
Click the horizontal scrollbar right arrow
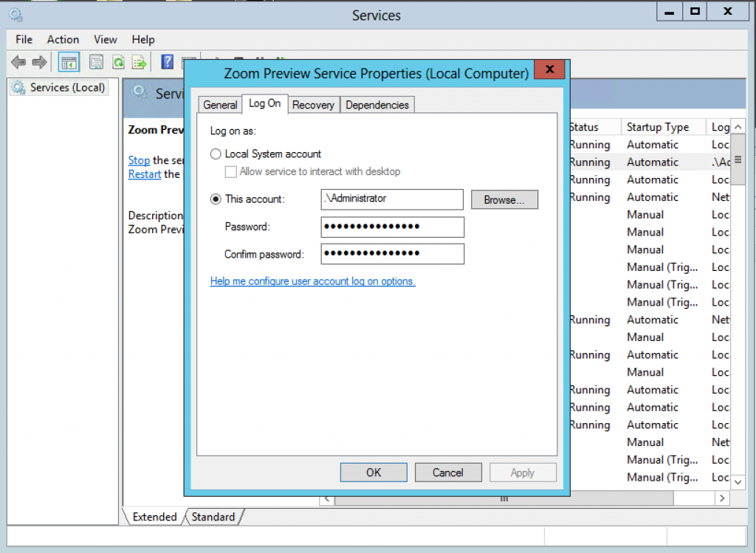tap(722, 498)
